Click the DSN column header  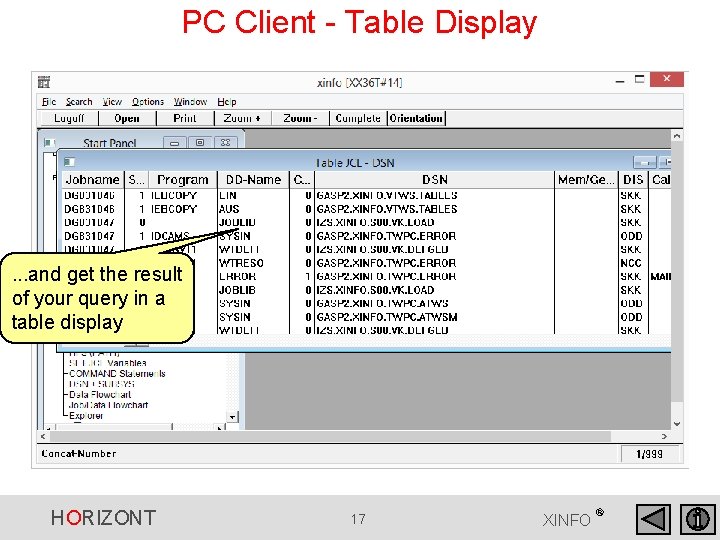click(434, 180)
